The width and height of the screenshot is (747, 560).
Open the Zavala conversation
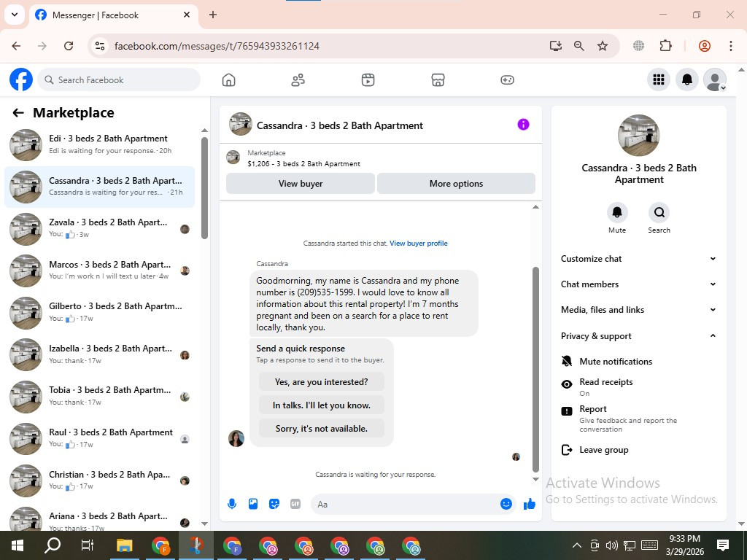pos(99,228)
